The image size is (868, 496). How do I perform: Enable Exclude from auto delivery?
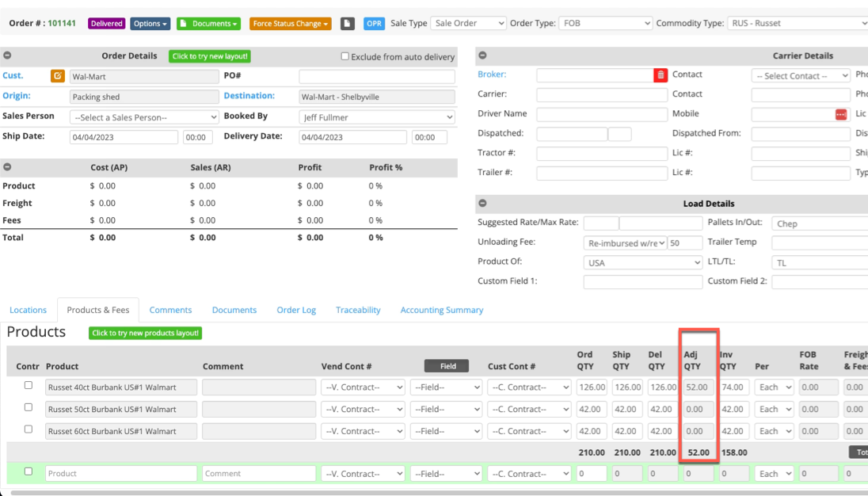345,56
